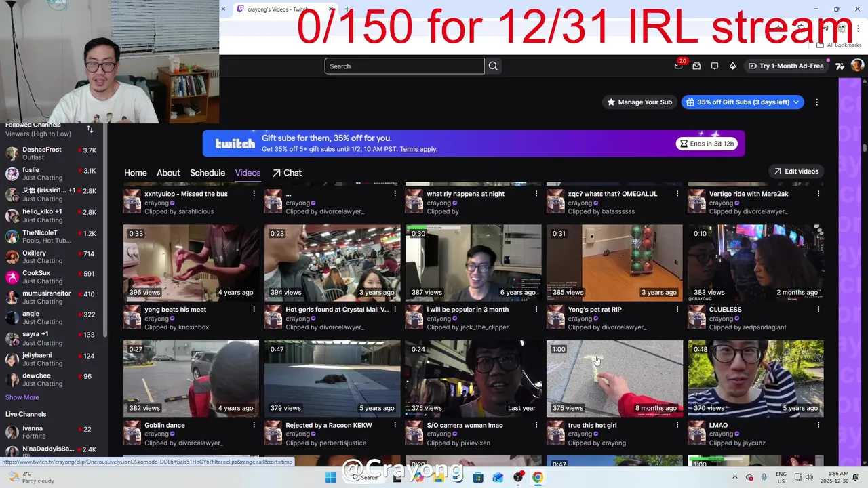Open options for 'i will be popular in 3 month' clip
The width and height of the screenshot is (868, 488).
click(536, 309)
